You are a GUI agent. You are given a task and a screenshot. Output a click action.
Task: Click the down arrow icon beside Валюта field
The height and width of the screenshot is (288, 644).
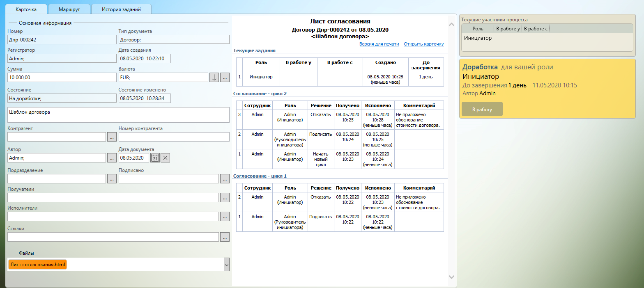pyautogui.click(x=214, y=78)
